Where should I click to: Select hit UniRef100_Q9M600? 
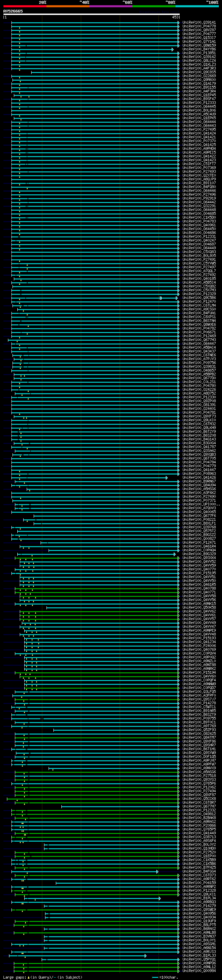click(199, 80)
